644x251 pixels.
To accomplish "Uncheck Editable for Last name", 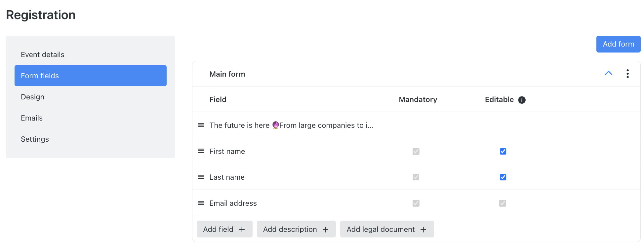I will pos(503,177).
